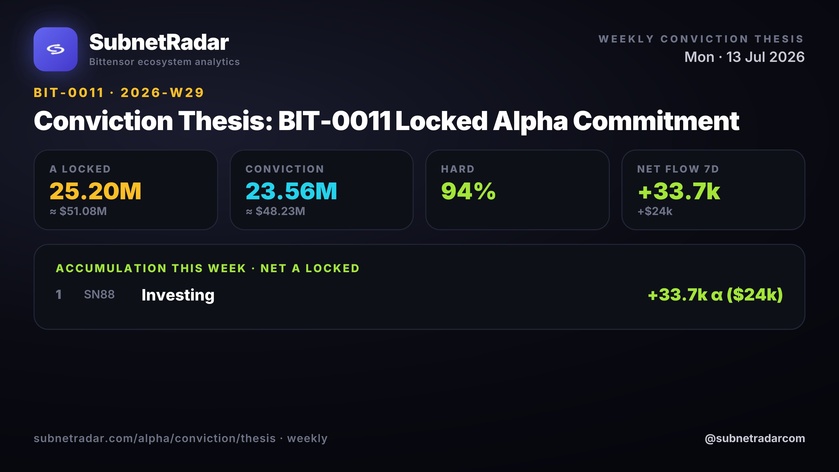The height and width of the screenshot is (472, 839).
Task: Open the Net Flow 7D card
Action: (x=713, y=190)
